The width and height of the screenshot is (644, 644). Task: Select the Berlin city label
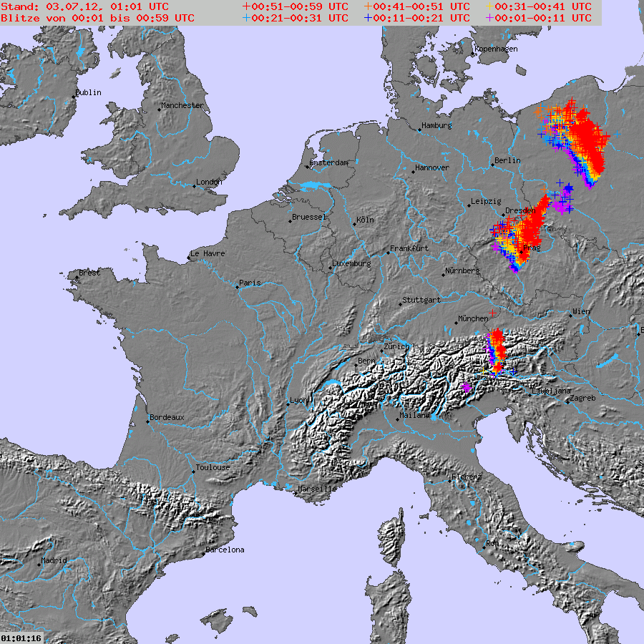[x=508, y=160]
